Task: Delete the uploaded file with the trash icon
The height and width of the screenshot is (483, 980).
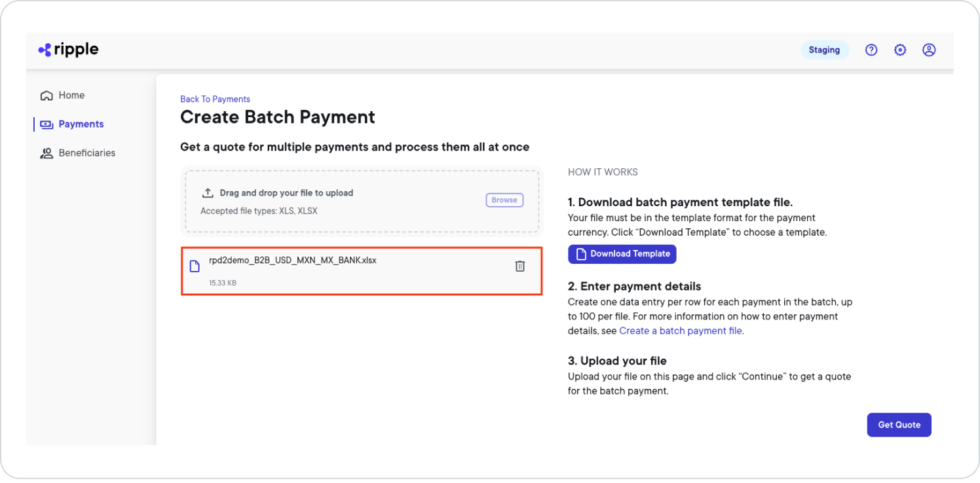Action: 519,266
